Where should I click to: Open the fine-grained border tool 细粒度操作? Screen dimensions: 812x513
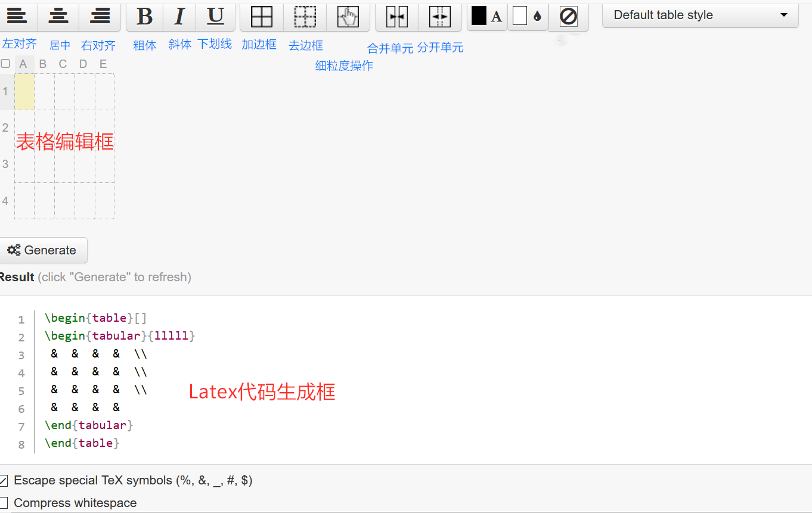[x=348, y=16]
